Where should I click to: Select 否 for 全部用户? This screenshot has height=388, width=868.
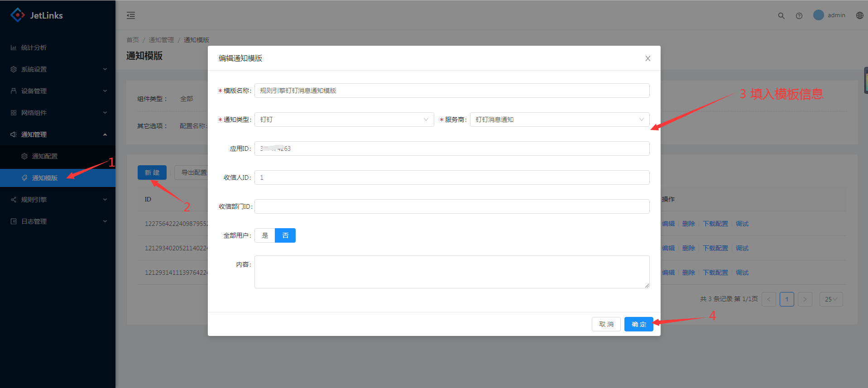pos(285,235)
